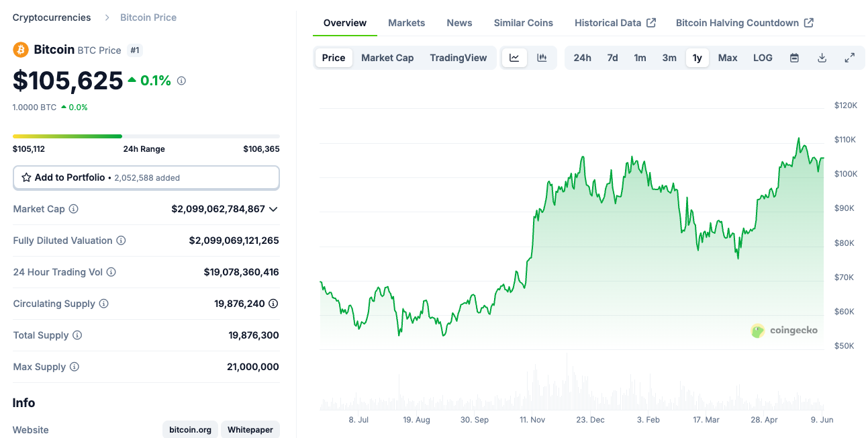Click the price chart peak near $110K
Screen dimensions: 868x438
click(798, 140)
